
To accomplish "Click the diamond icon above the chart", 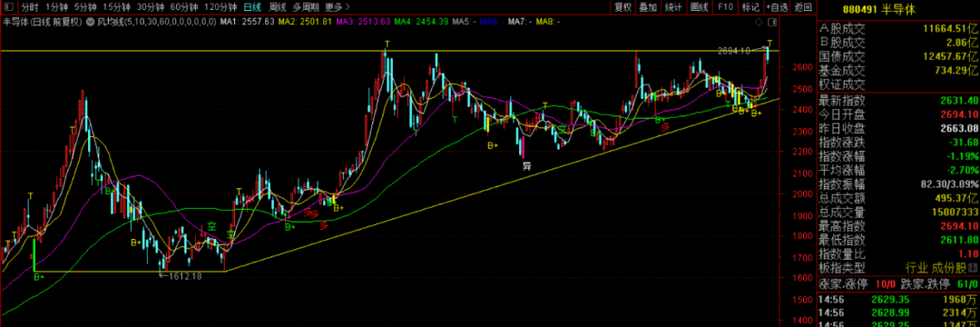I will [759, 22].
